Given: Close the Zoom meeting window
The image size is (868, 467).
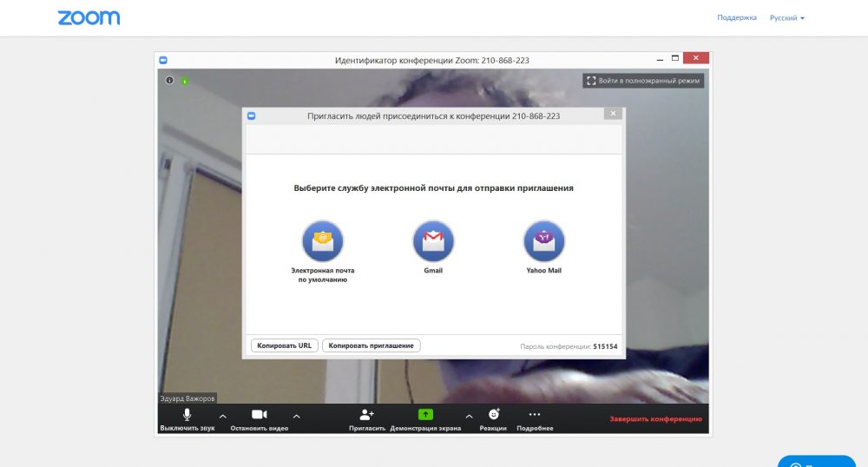Looking at the screenshot, I should (x=696, y=58).
